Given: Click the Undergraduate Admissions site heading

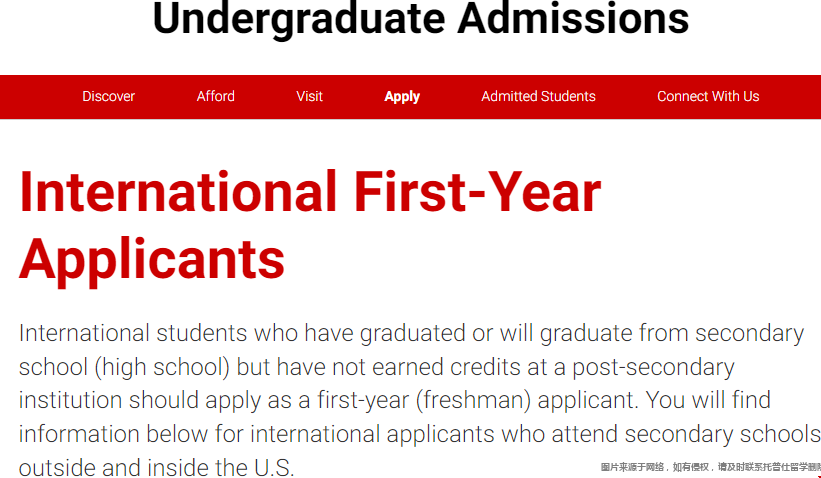Looking at the screenshot, I should 420,18.
